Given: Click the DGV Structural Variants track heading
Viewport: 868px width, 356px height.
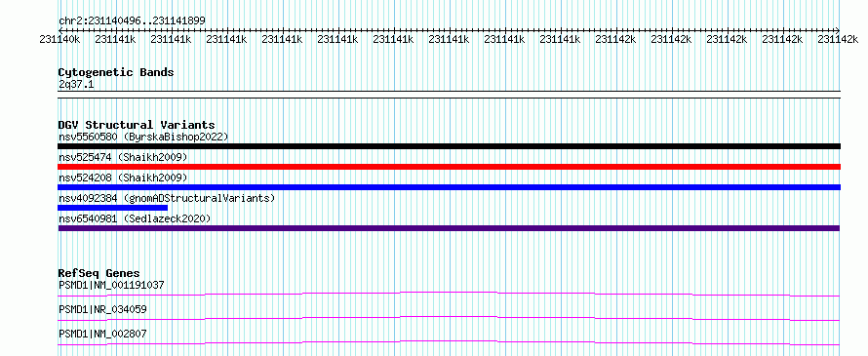Looking at the screenshot, I should [137, 125].
